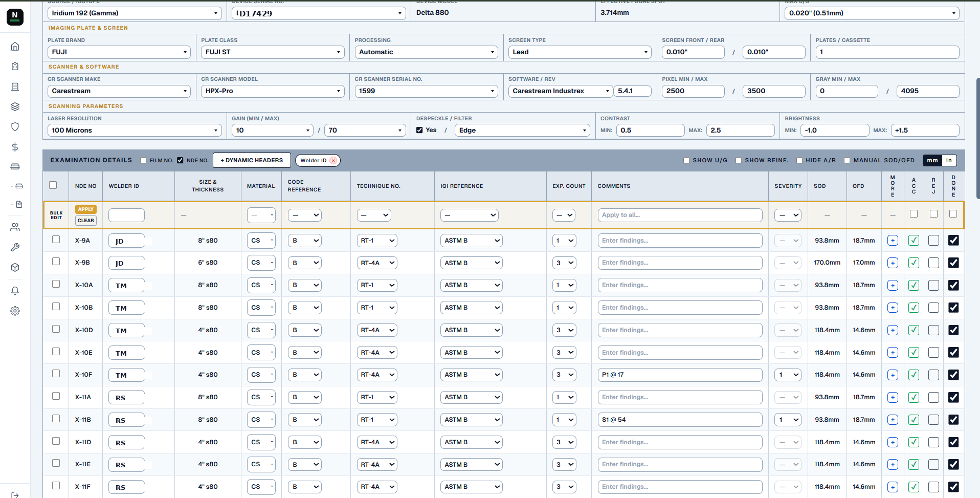Click accept checkmark for X-11A
980x498 pixels.
[914, 398]
